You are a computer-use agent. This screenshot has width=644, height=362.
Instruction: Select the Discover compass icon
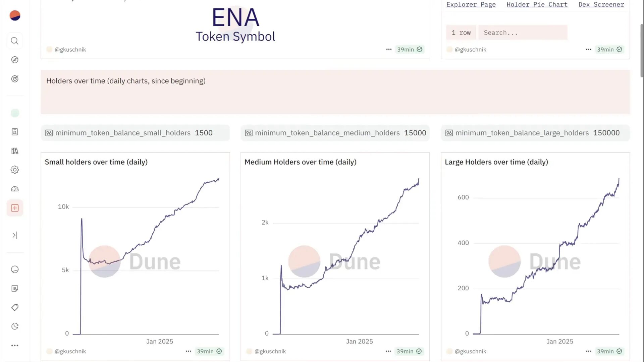tap(15, 60)
